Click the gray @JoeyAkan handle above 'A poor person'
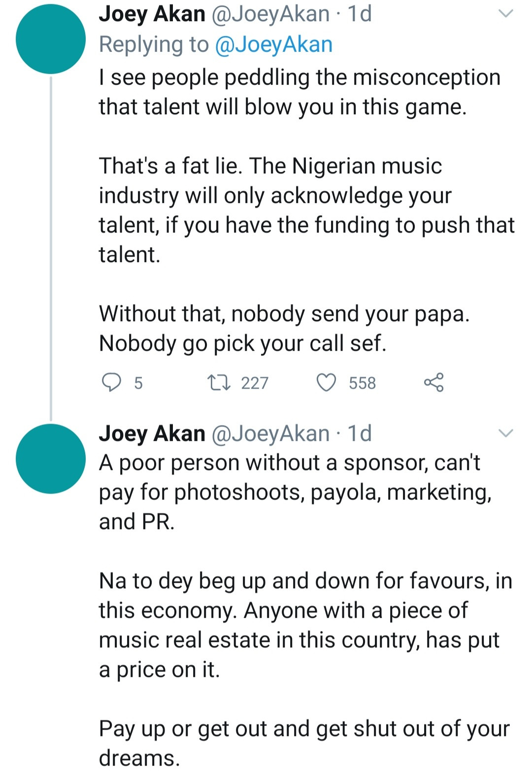Screen dimensions: 532x771 tap(270, 434)
